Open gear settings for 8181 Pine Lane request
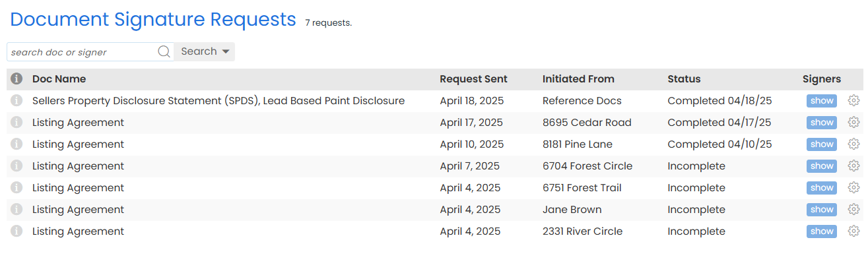This screenshot has width=868, height=277. (x=853, y=144)
